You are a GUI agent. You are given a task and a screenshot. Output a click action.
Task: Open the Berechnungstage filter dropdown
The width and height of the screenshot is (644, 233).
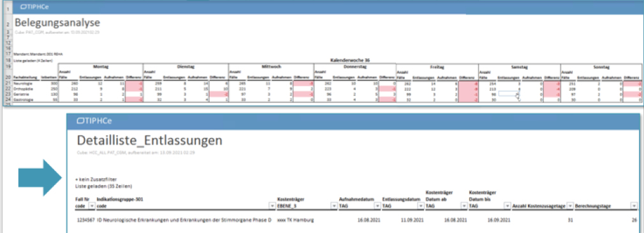click(634, 206)
